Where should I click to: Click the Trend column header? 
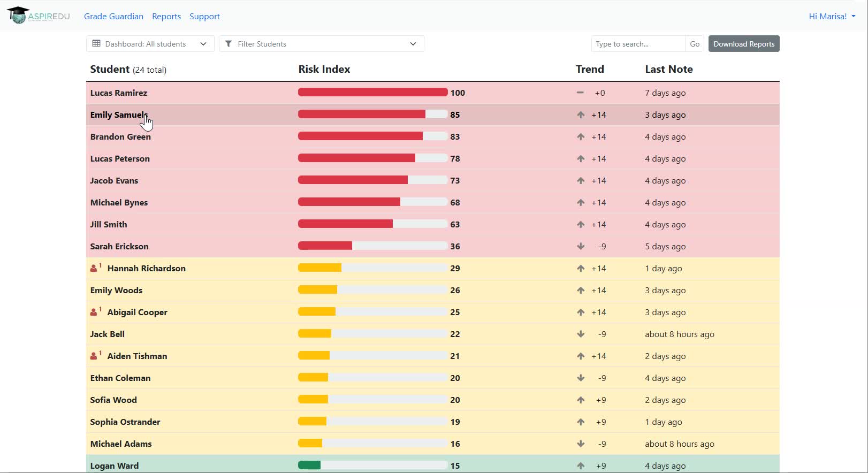(590, 69)
